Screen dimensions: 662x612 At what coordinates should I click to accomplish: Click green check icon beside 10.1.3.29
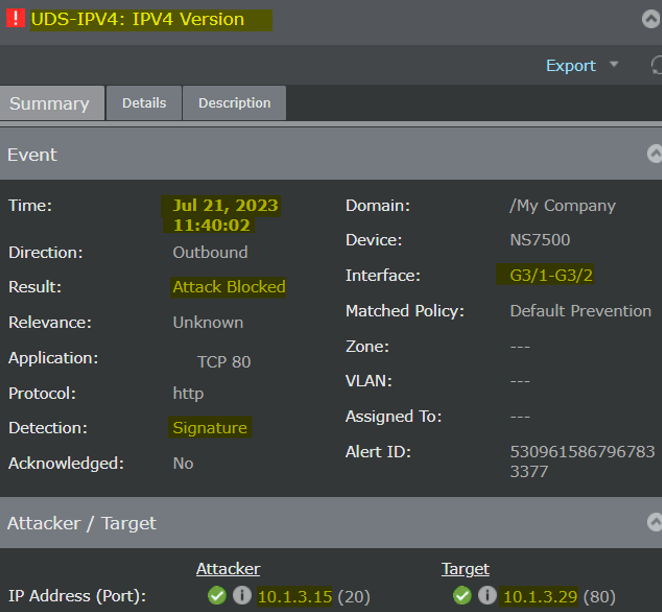coord(462,596)
